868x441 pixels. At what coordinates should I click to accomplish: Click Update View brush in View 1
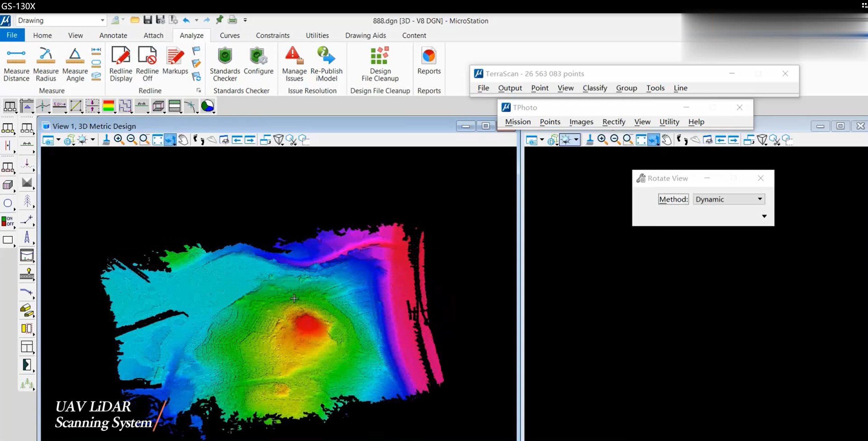point(106,139)
